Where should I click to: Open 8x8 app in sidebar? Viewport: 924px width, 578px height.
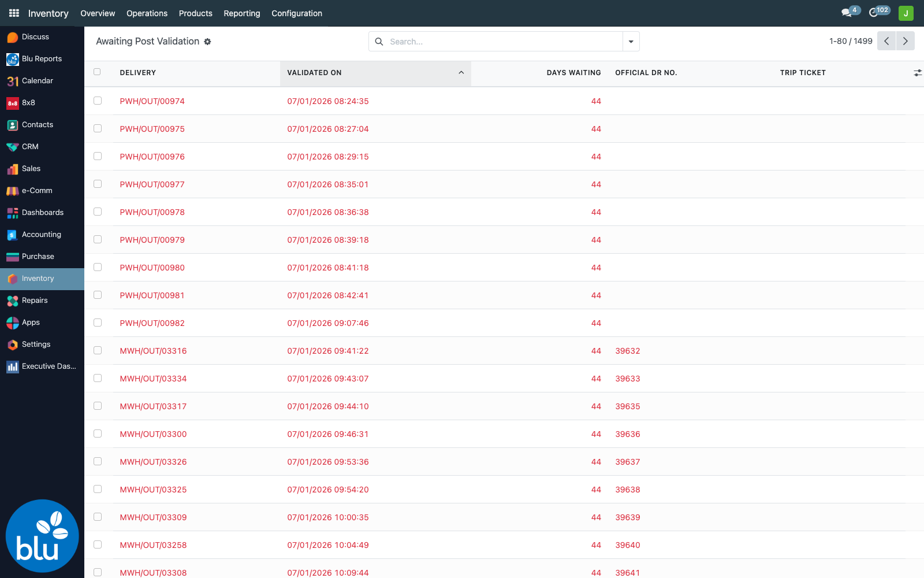tap(42, 103)
